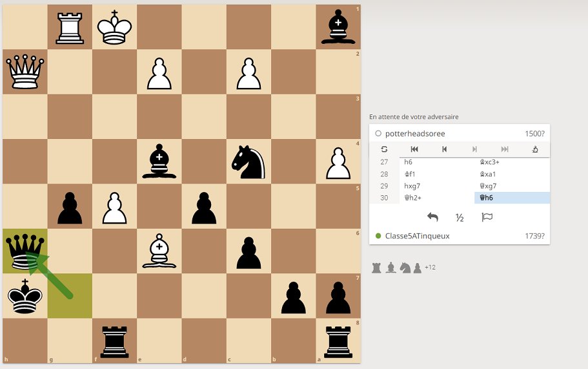The width and height of the screenshot is (588, 369).
Task: Click the white pawn on a4
Action: point(338,162)
